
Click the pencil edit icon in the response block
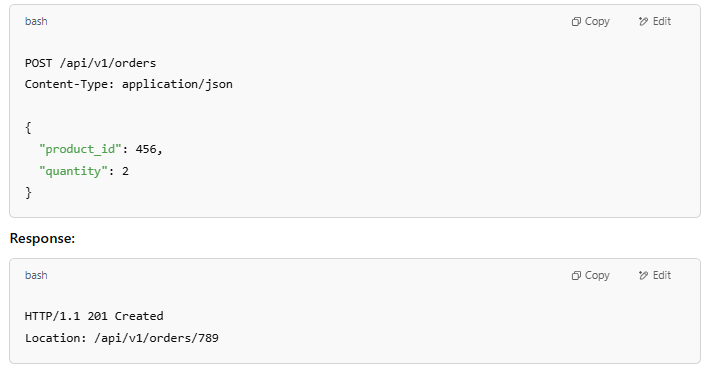643,275
